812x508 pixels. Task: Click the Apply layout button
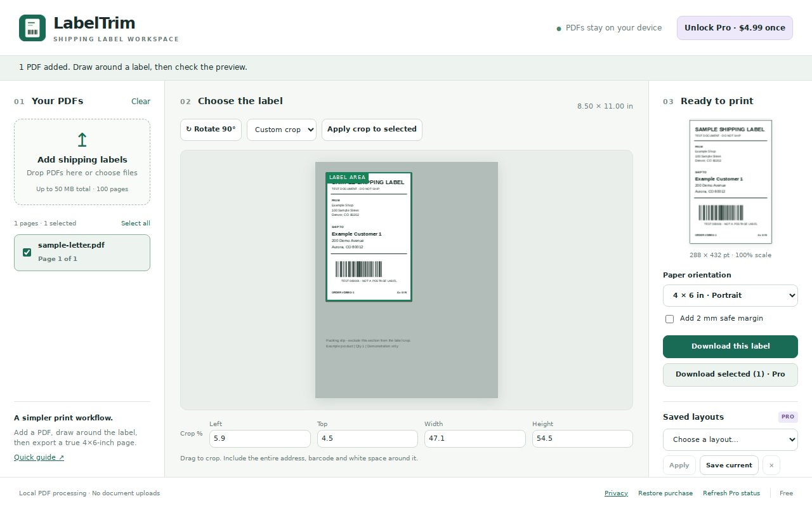(679, 465)
